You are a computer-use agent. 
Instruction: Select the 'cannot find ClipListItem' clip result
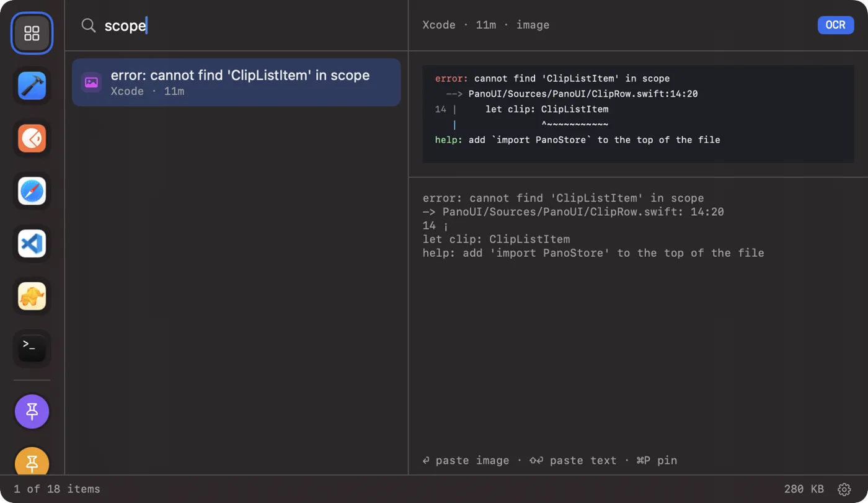[x=236, y=82]
